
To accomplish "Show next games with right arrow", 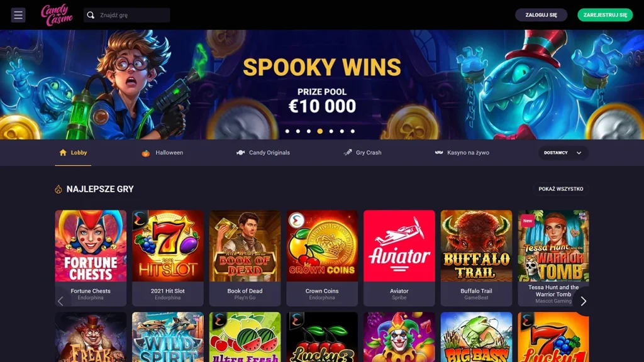I will point(583,301).
